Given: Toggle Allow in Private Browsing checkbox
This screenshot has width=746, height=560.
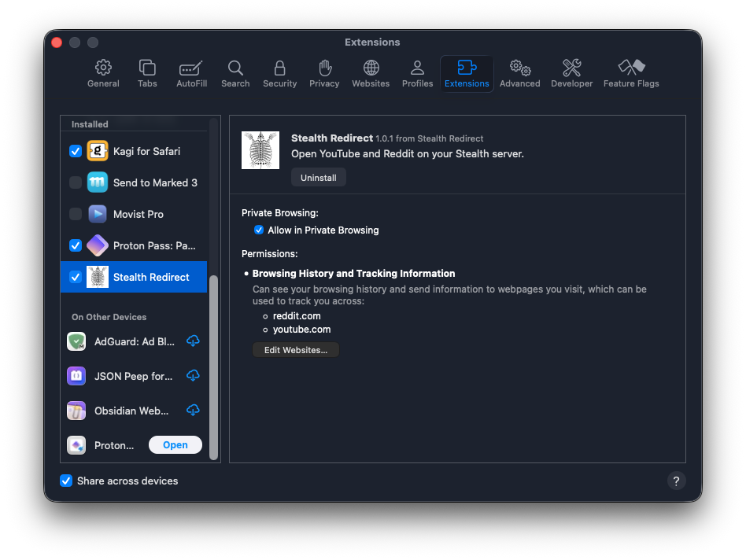Looking at the screenshot, I should pyautogui.click(x=259, y=230).
